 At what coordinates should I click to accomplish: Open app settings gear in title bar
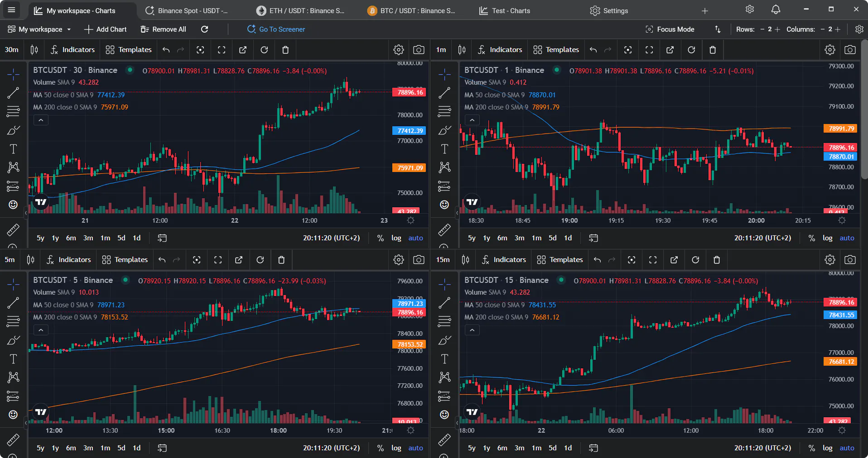click(750, 10)
